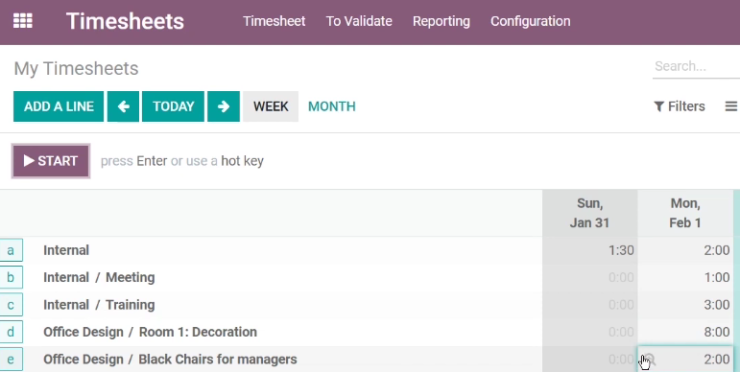Open the Timesheet menu
Viewport: 740px width, 372px height.
point(274,21)
